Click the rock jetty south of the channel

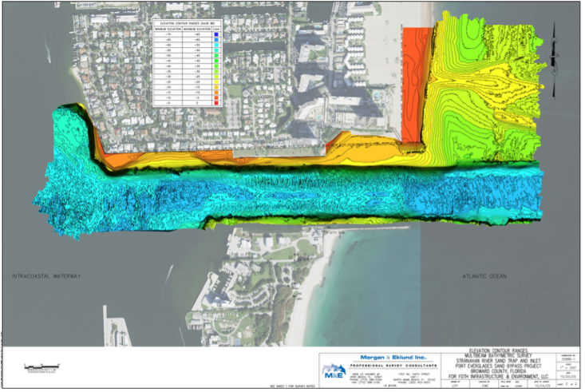point(367,228)
